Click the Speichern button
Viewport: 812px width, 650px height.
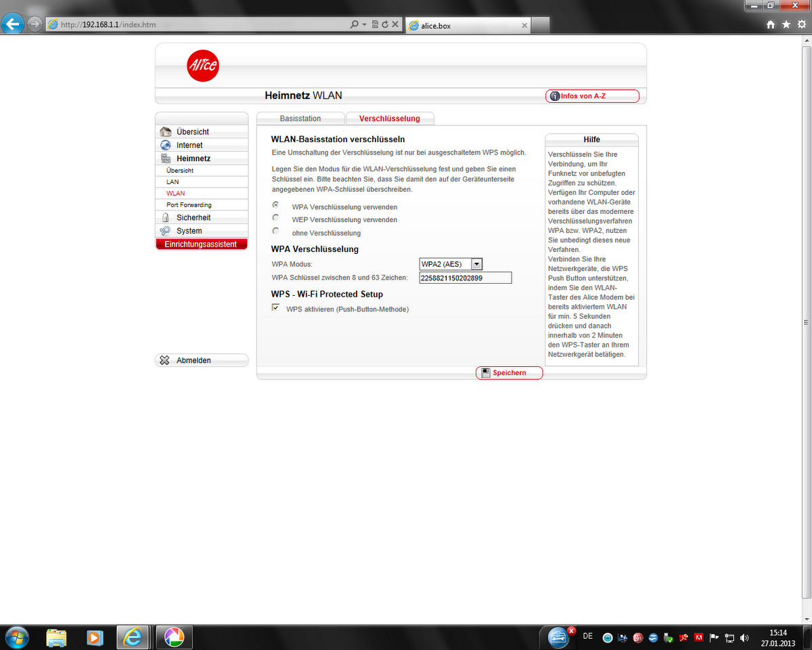[x=509, y=373]
